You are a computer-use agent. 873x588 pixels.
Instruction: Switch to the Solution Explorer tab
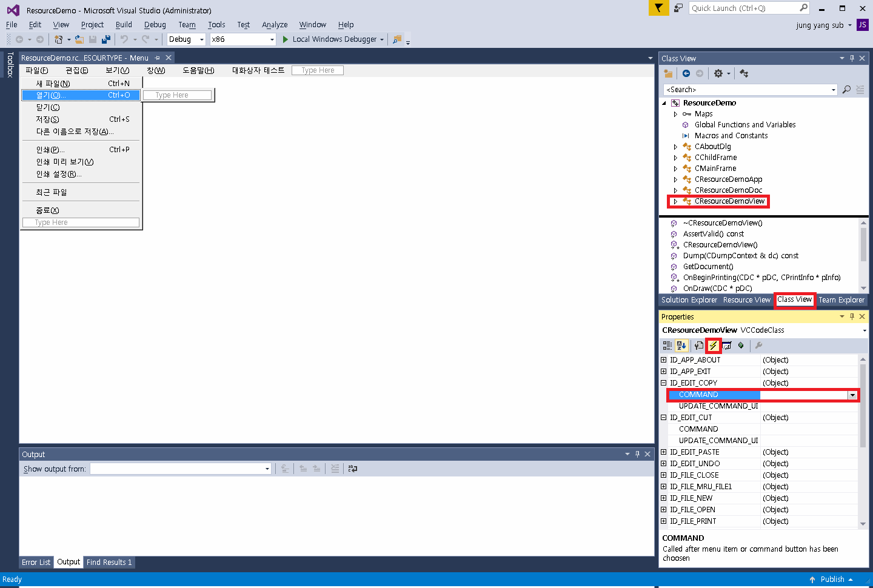[x=689, y=300]
